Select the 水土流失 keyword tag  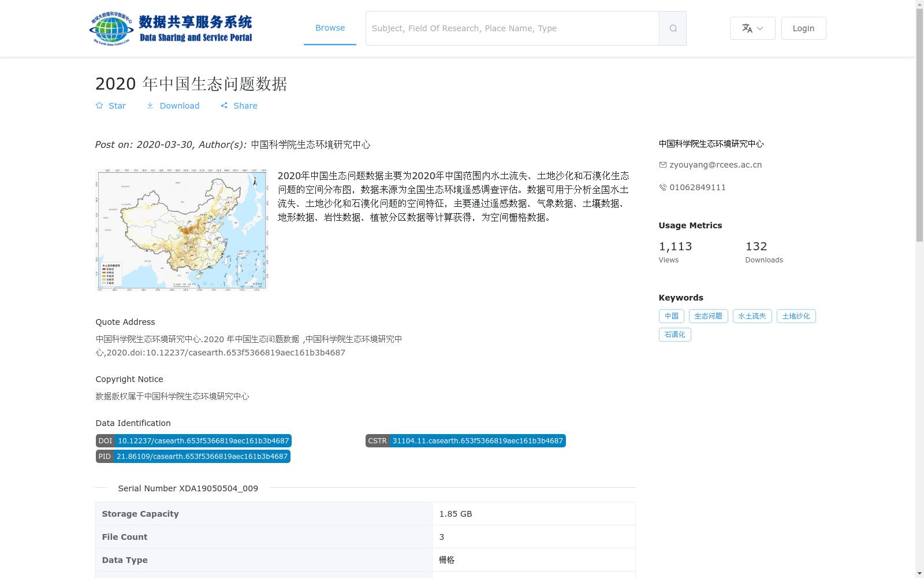752,316
